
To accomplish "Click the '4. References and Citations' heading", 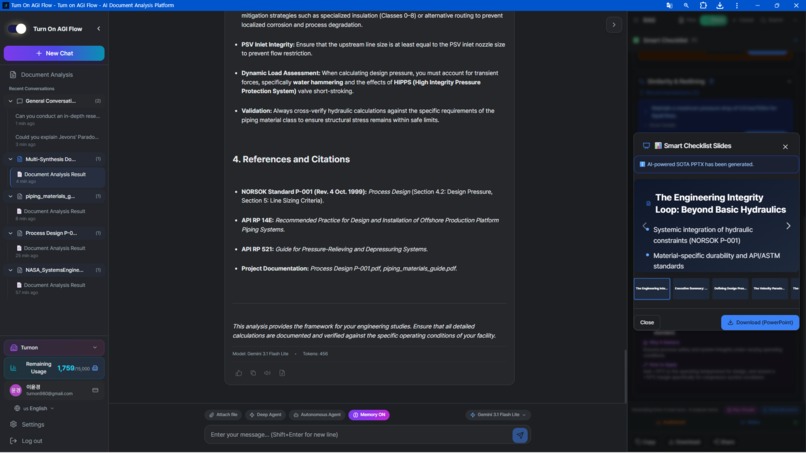I will [x=291, y=159].
